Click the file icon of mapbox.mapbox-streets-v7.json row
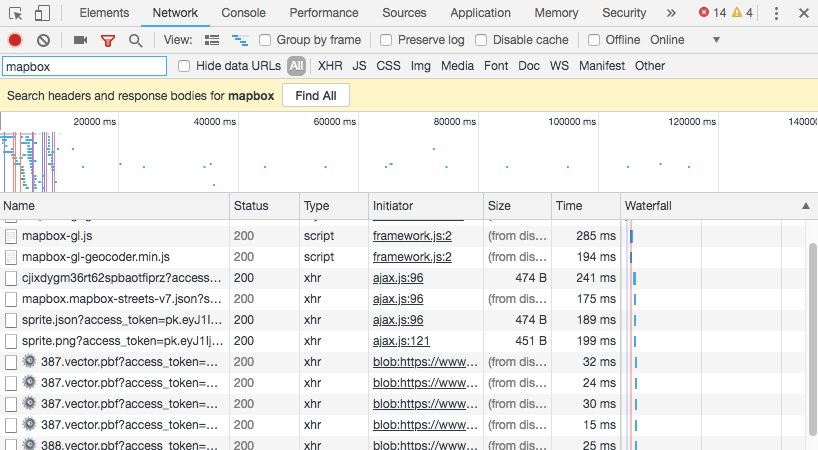The image size is (818, 450). click(11, 299)
